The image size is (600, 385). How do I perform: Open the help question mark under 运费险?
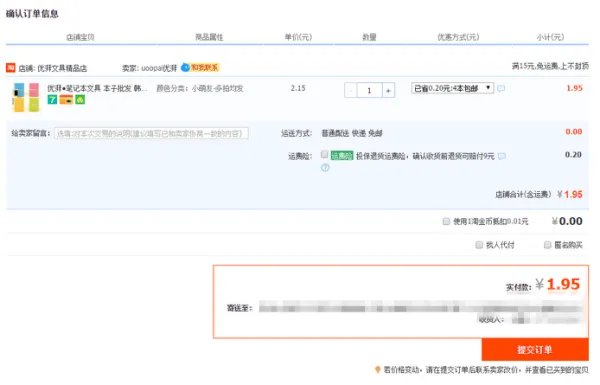[325, 168]
